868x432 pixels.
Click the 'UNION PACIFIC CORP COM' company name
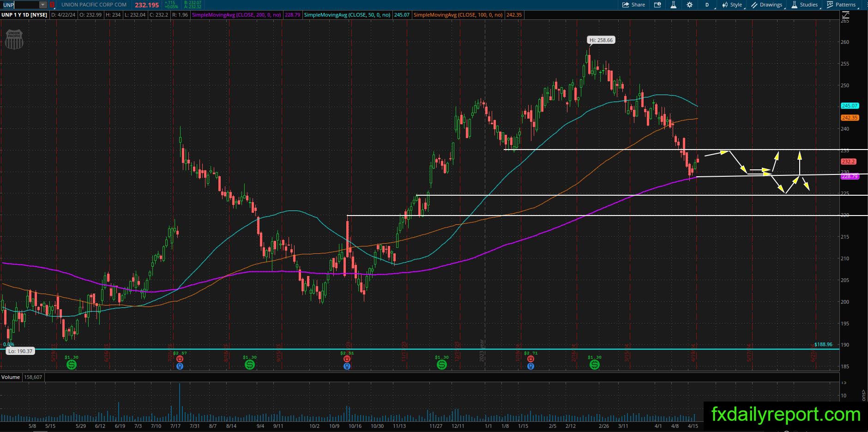click(94, 5)
